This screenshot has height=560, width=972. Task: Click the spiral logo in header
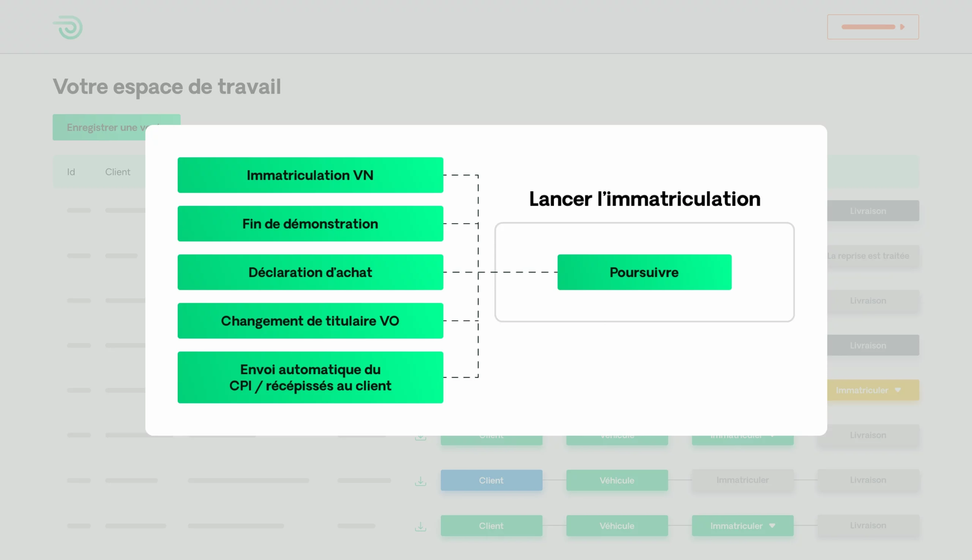[x=68, y=27]
